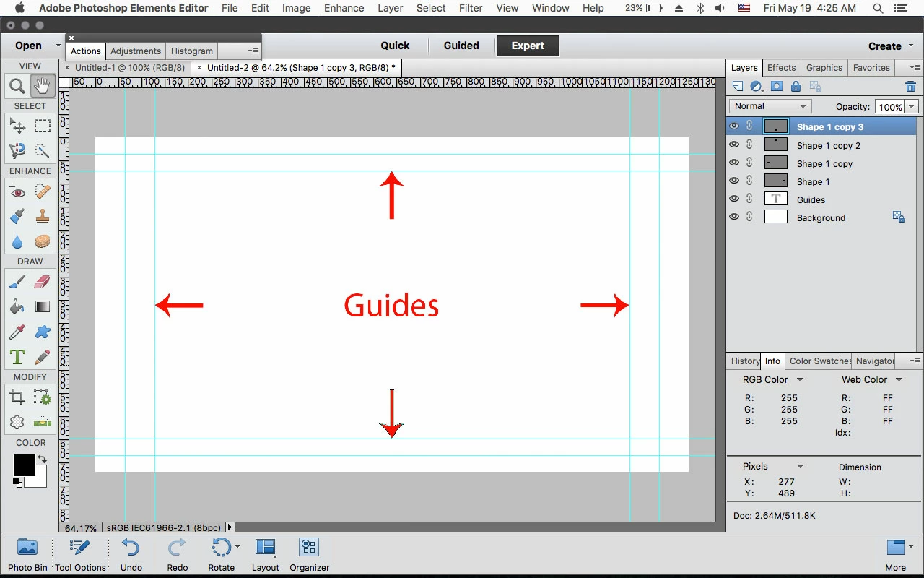This screenshot has width=924, height=578.
Task: Toggle link icon on Guides layer
Action: tap(749, 199)
